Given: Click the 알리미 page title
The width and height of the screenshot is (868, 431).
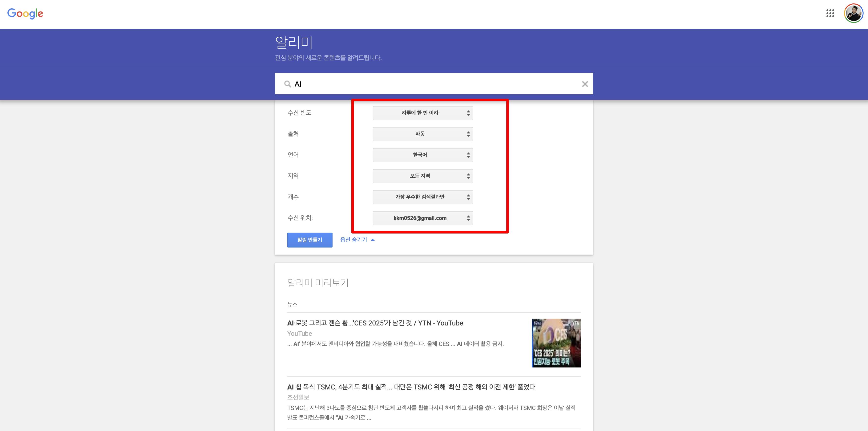Looking at the screenshot, I should pyautogui.click(x=294, y=43).
